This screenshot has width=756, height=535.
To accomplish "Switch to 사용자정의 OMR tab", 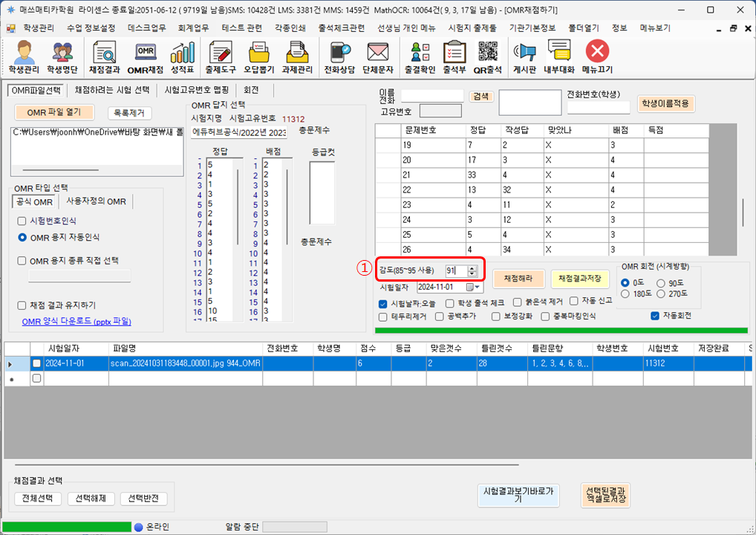I will 96,201.
